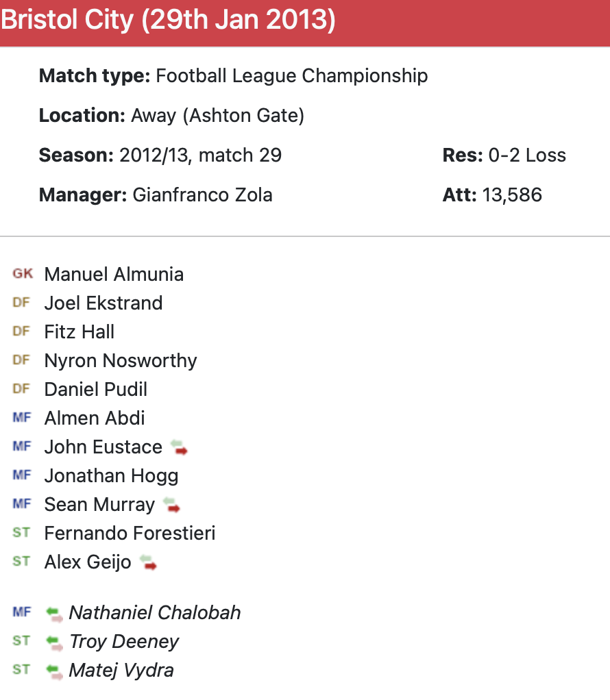Click the substituted-off icon beside John Eustace

(x=180, y=448)
